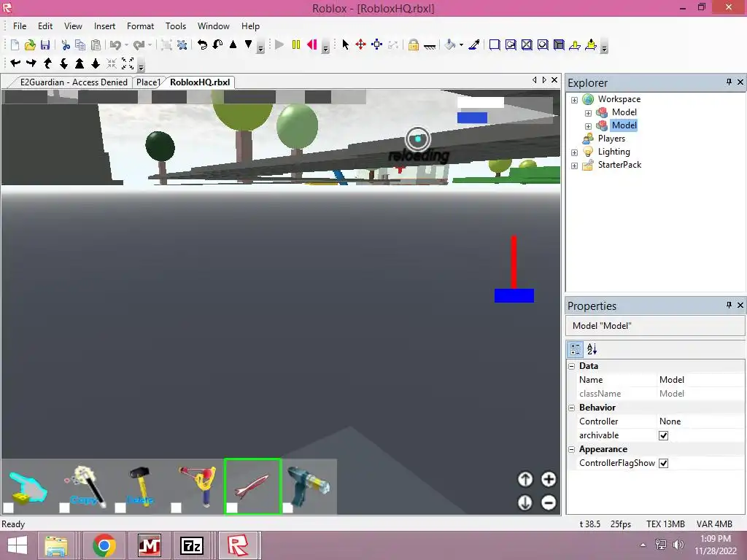Click the paint bucket Fill tool

(449, 44)
